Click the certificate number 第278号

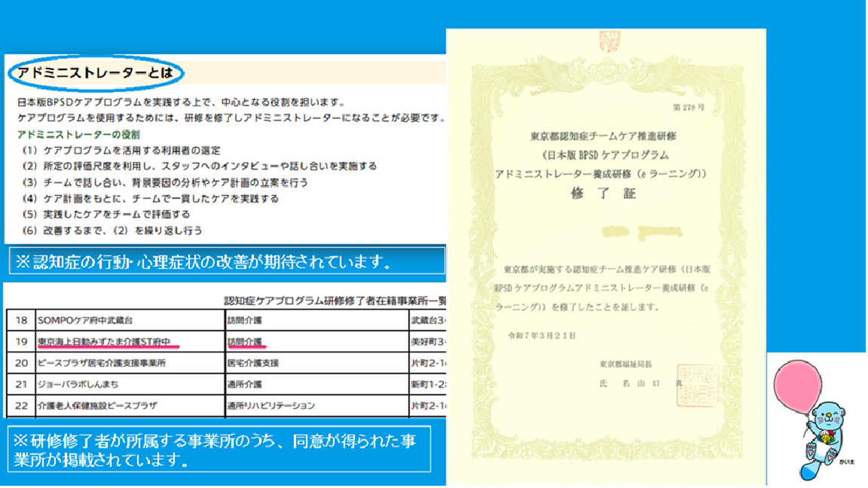tap(687, 108)
